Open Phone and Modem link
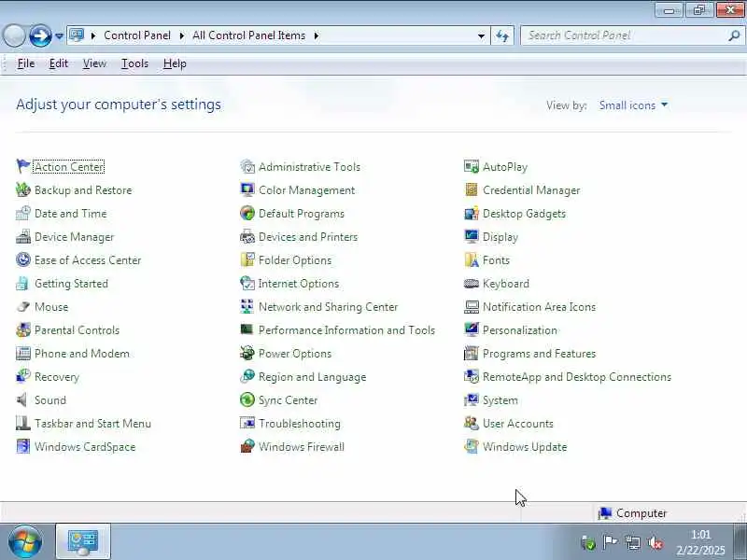Viewport: 747px width, 560px height. pos(82,354)
